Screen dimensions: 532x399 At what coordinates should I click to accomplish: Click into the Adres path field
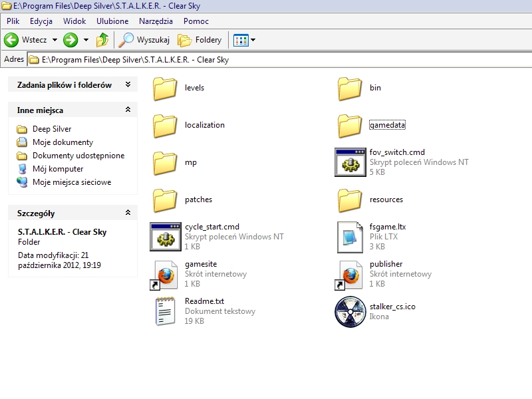279,60
